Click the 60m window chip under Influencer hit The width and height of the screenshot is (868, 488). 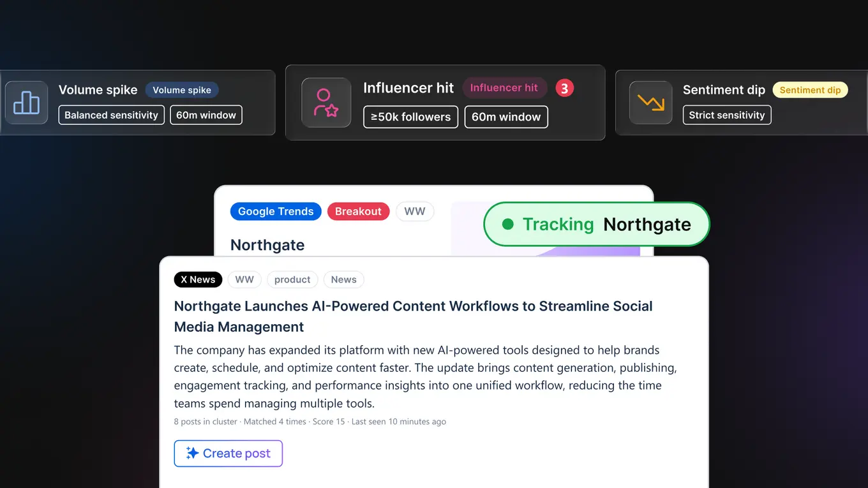click(x=506, y=117)
